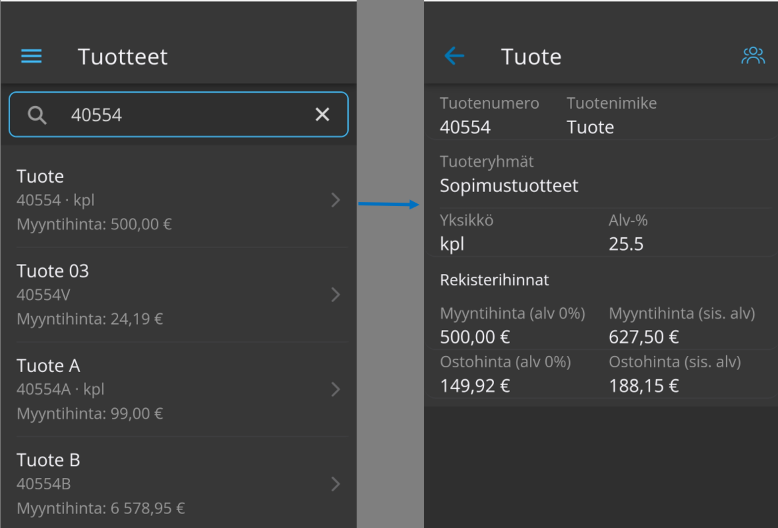Select Tuote 03 list entry

[x=179, y=295]
